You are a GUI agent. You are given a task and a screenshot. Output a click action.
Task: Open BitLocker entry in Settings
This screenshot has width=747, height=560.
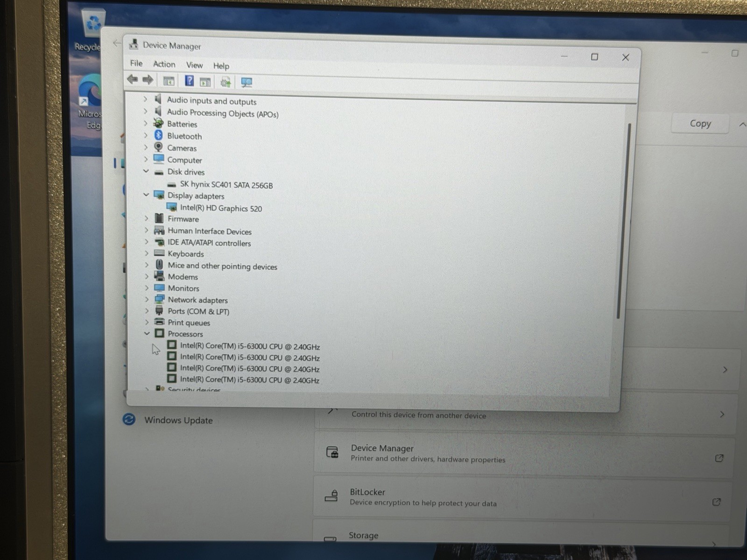click(521, 497)
